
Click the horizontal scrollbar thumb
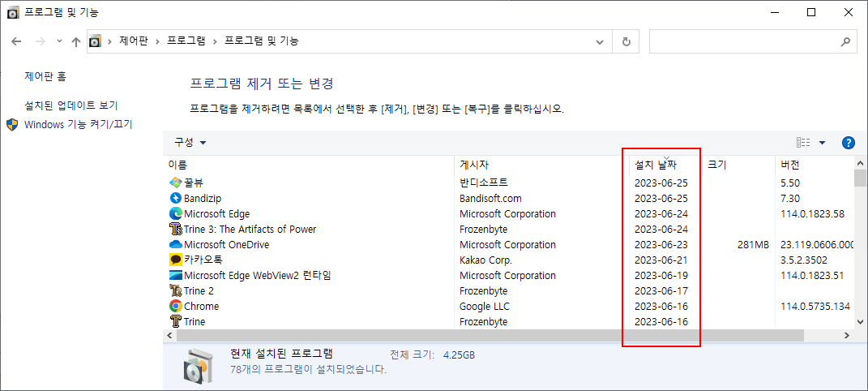(x=490, y=335)
